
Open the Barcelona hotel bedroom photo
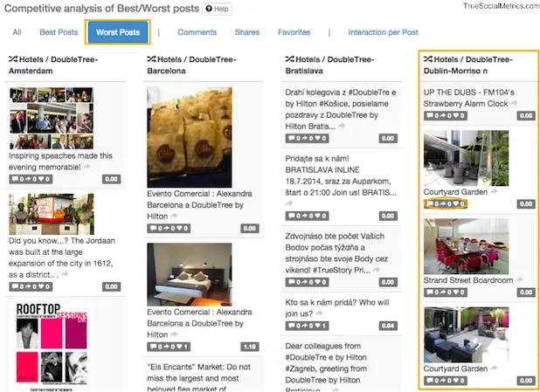[x=190, y=274]
